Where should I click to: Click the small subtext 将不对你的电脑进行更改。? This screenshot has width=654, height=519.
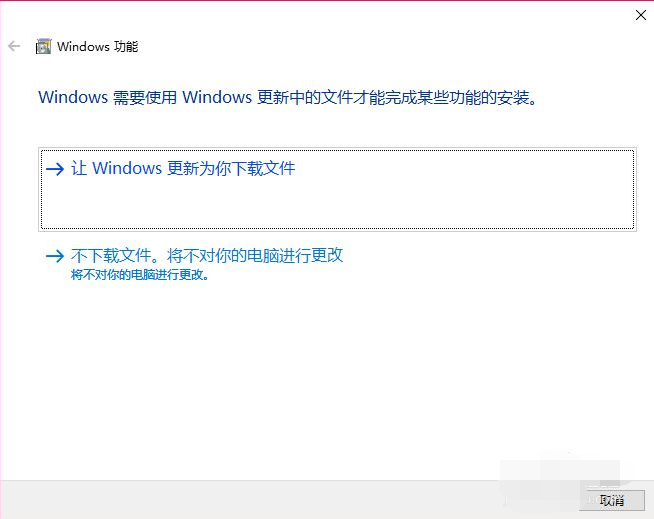pyautogui.click(x=140, y=275)
